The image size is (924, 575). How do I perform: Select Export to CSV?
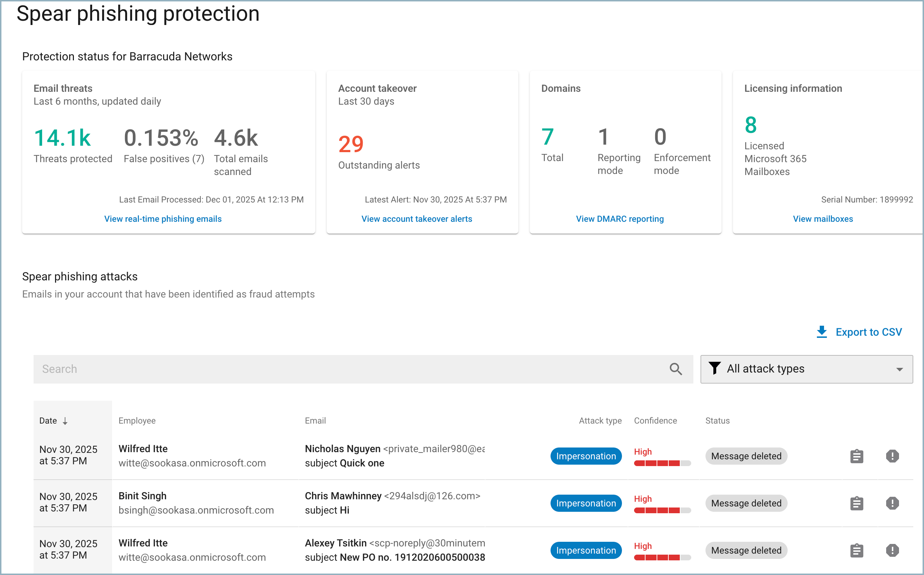pyautogui.click(x=869, y=332)
